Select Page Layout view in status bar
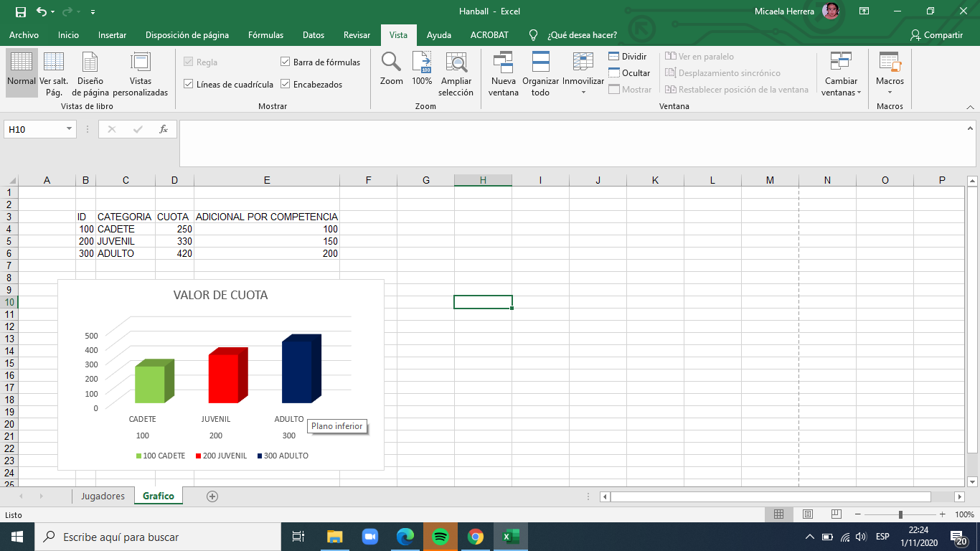Viewport: 980px width, 551px height. coord(807,514)
